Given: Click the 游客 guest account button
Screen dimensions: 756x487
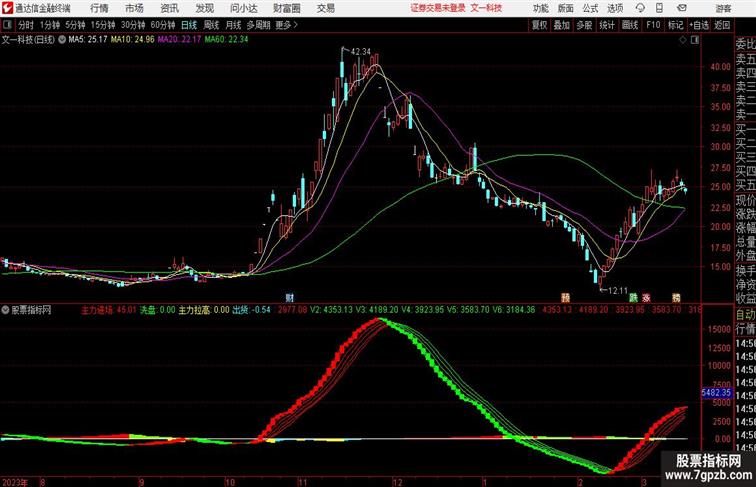Looking at the screenshot, I should point(723,8).
